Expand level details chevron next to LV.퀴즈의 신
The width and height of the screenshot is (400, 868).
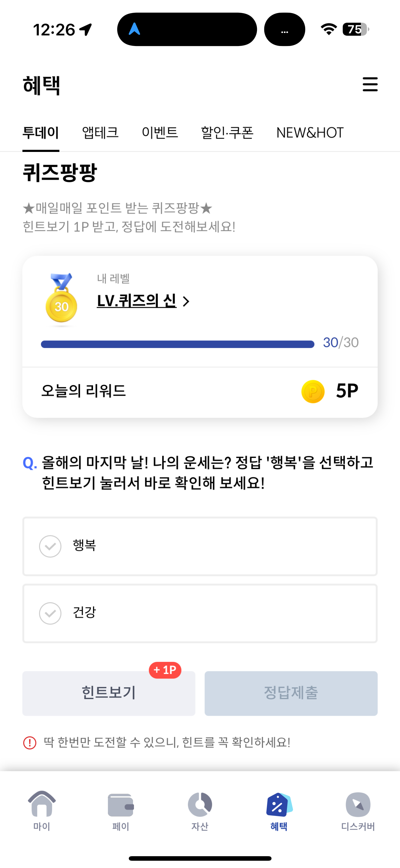(x=186, y=301)
